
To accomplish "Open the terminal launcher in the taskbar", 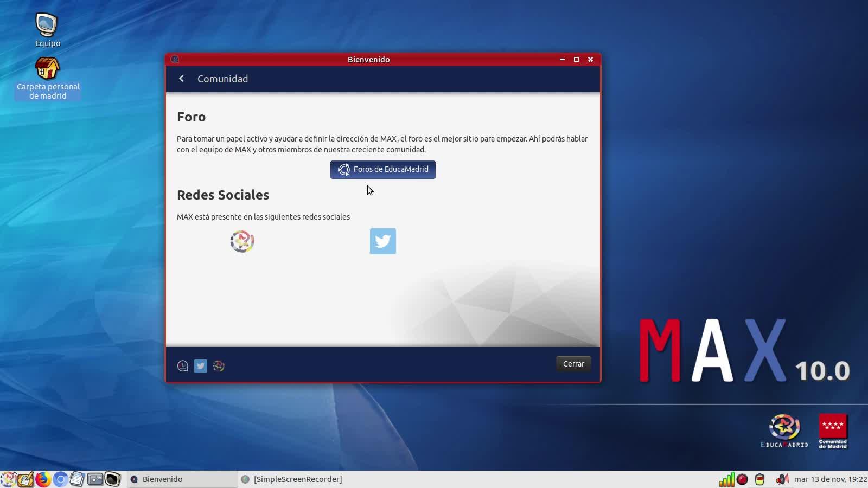I will 112,479.
